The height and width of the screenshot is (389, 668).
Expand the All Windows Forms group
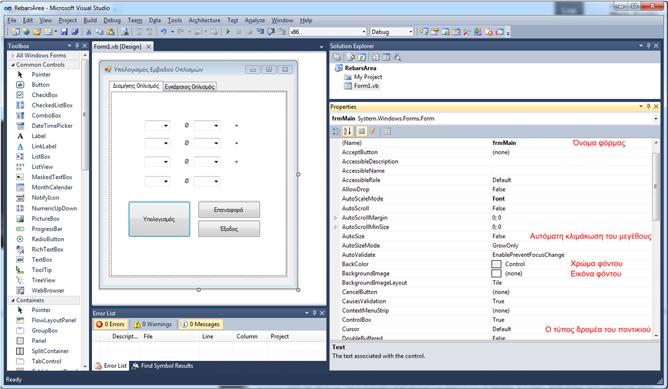pos(13,55)
